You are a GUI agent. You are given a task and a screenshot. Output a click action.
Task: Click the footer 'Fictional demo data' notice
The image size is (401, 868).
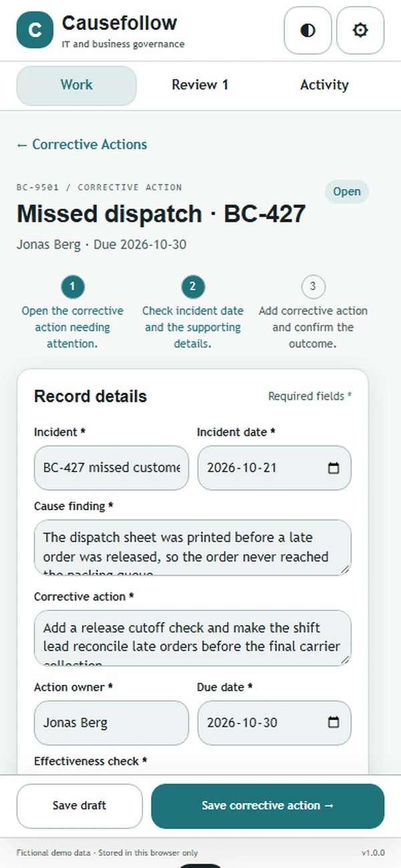[x=107, y=853]
